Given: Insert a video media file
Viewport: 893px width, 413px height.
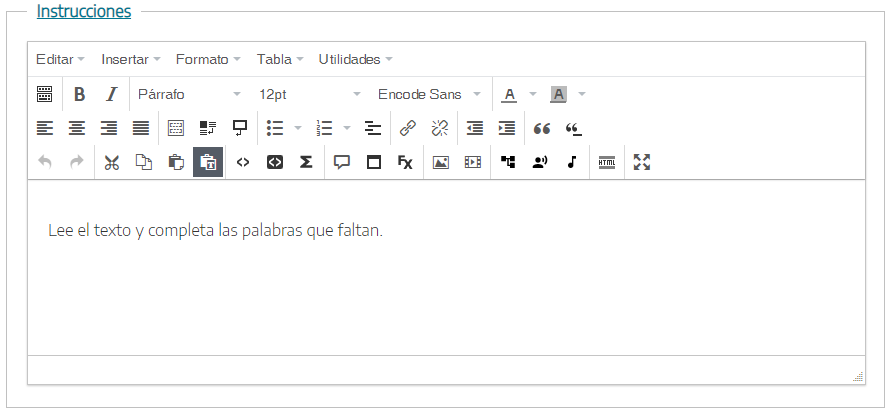Looking at the screenshot, I should 473,162.
